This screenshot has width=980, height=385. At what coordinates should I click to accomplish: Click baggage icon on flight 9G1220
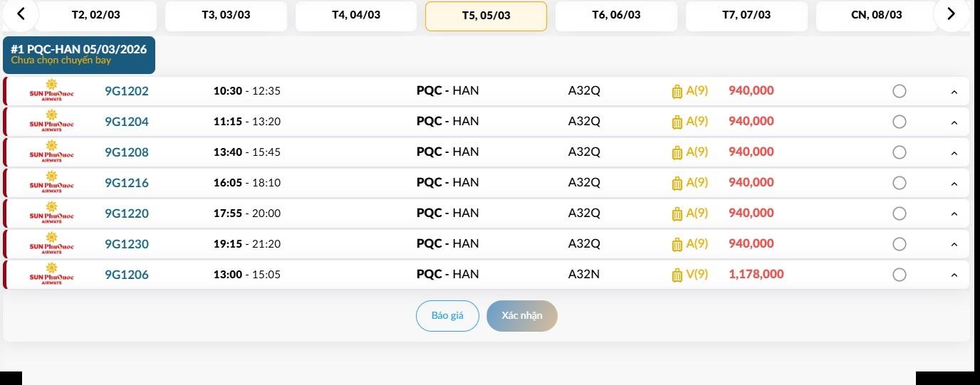coord(677,214)
